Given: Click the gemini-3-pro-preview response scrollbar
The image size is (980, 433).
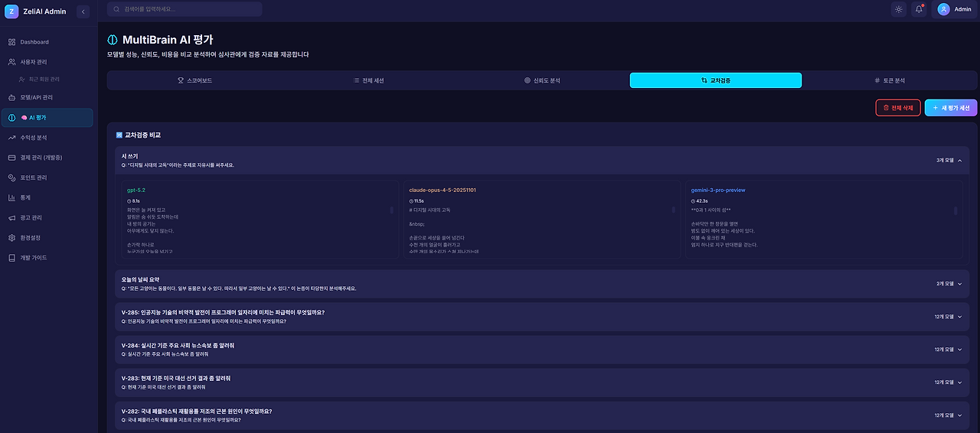Looking at the screenshot, I should [955, 210].
